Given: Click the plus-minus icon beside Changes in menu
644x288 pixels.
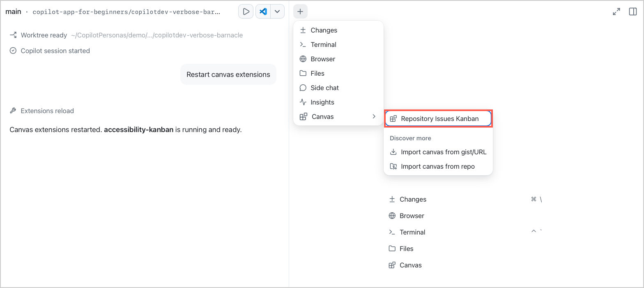Looking at the screenshot, I should (x=303, y=30).
